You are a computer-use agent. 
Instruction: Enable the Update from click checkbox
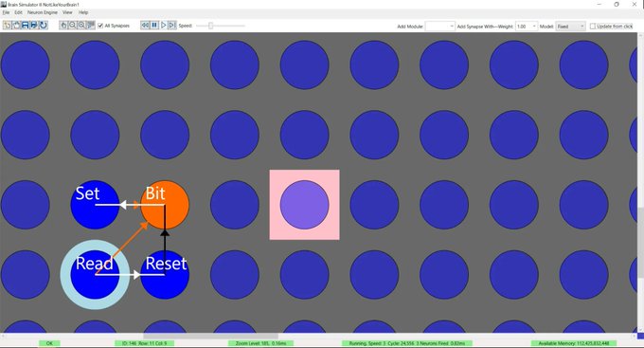click(593, 26)
